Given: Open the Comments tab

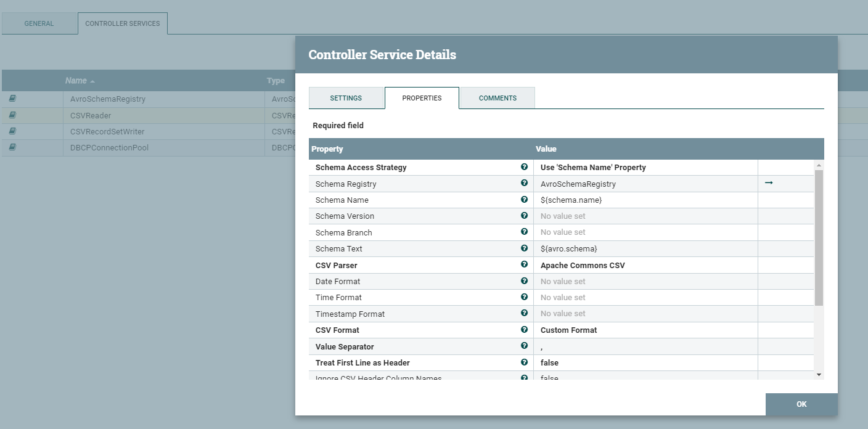Looking at the screenshot, I should (497, 98).
